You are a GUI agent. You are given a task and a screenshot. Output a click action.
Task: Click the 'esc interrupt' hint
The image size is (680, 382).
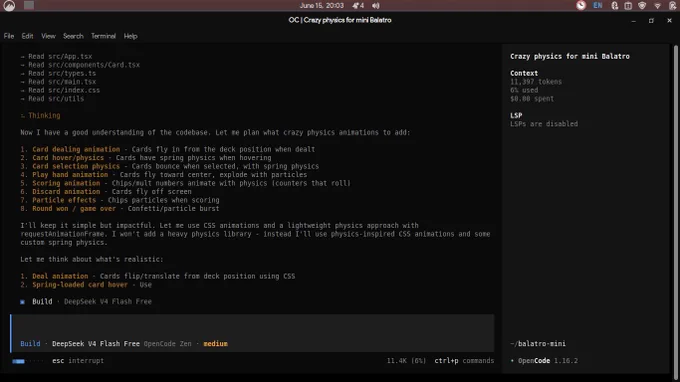[x=78, y=360]
